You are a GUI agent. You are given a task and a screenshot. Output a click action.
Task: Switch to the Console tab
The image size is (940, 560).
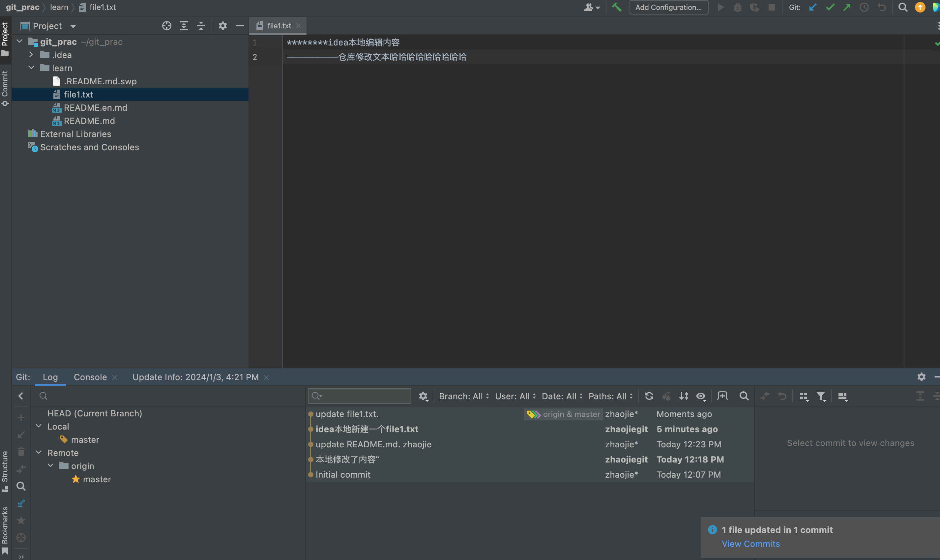click(x=90, y=377)
